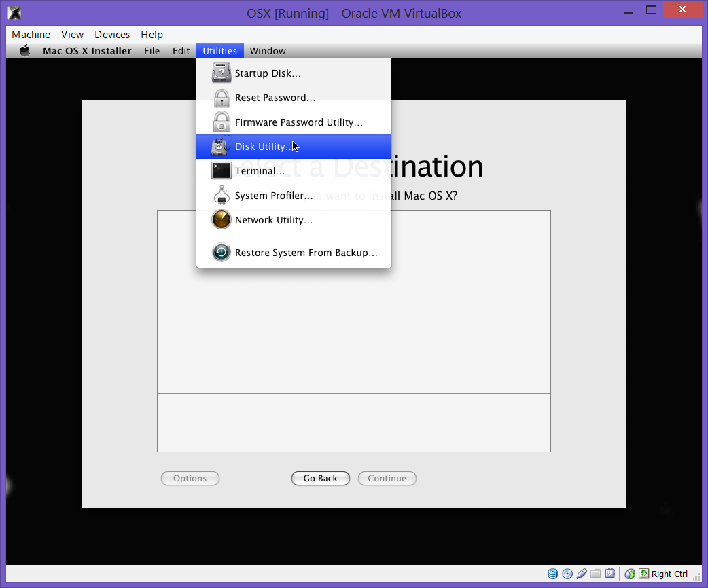Click the display status icon
708x588 pixels.
point(610,574)
